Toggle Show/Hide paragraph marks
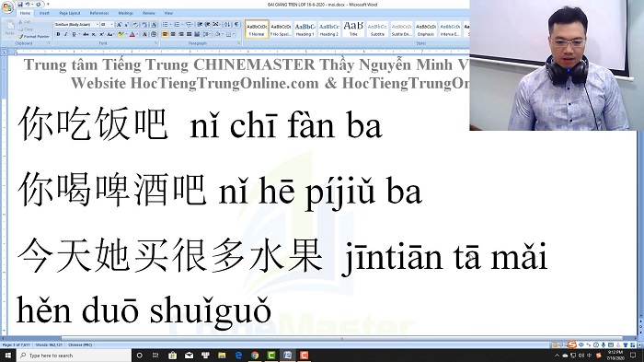 236,24
